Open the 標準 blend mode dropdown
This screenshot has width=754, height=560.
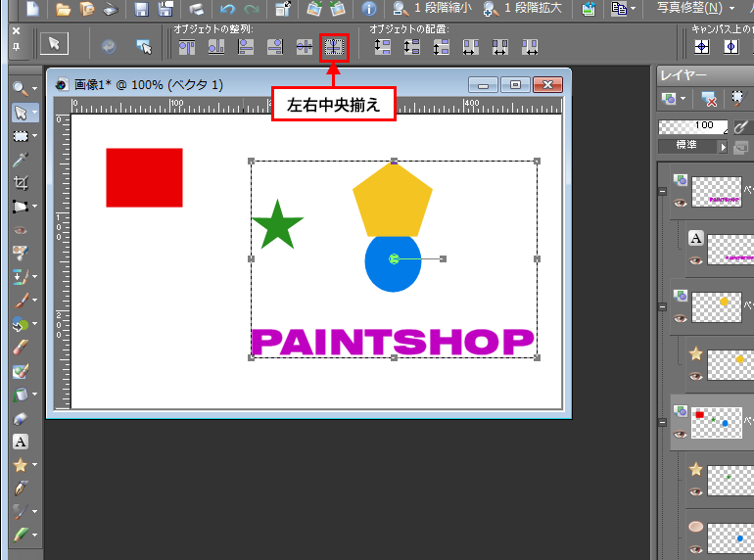click(692, 145)
